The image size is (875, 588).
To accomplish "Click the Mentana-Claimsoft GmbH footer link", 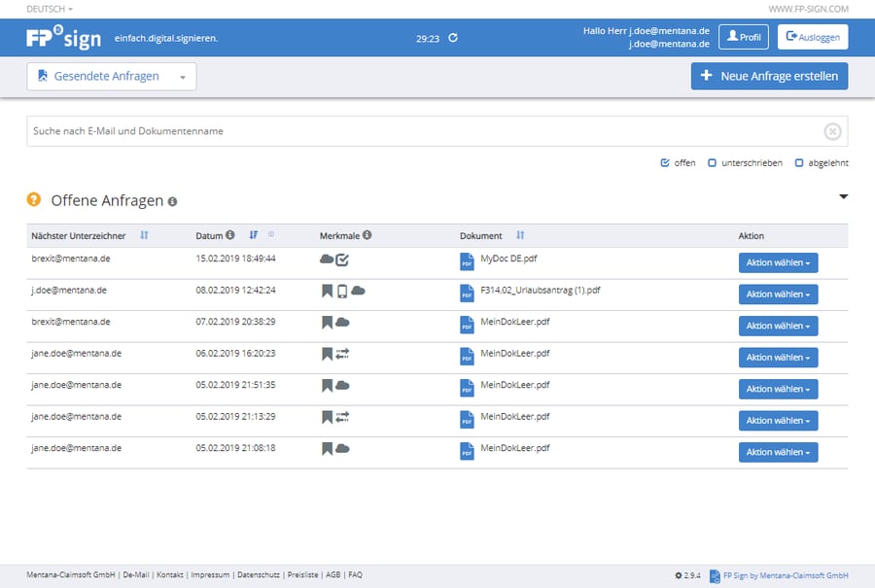I will (71, 575).
